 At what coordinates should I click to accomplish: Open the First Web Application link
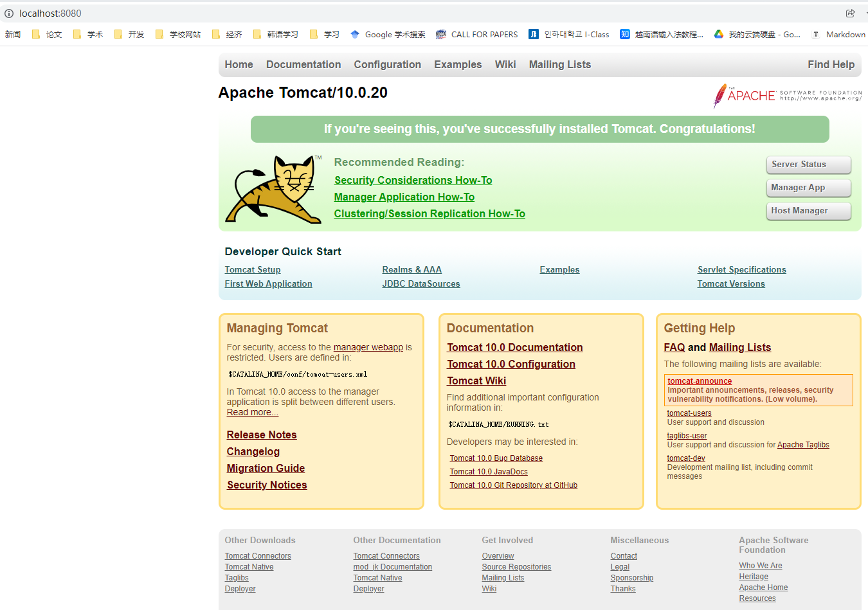pos(268,284)
